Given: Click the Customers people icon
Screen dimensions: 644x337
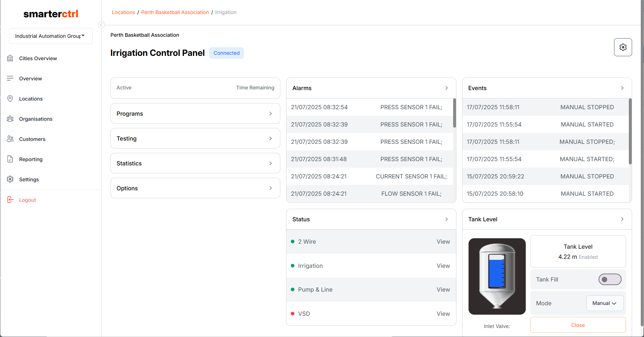Looking at the screenshot, I should coord(10,139).
